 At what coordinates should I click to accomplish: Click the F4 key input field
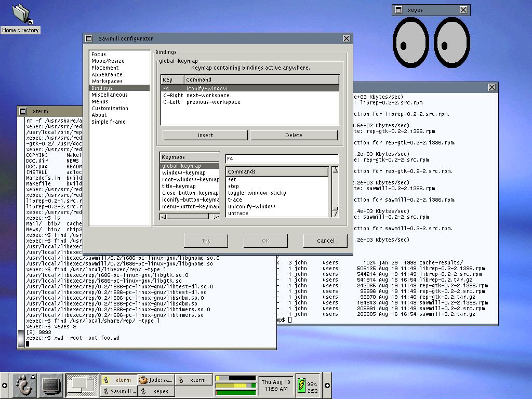pos(282,158)
